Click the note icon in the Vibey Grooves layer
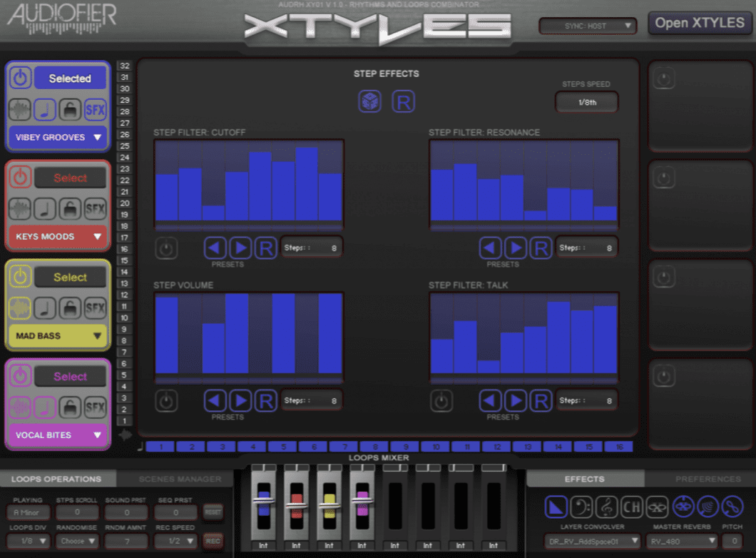 point(45,110)
